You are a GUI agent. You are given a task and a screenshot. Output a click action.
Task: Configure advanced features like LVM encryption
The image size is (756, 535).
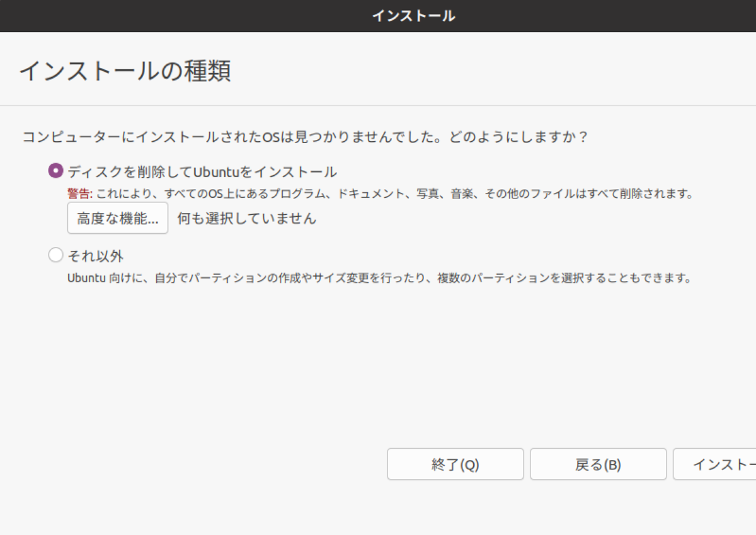coord(117,218)
